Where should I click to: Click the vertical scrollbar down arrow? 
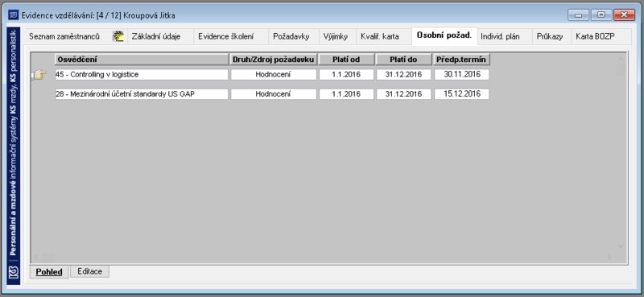(621, 246)
